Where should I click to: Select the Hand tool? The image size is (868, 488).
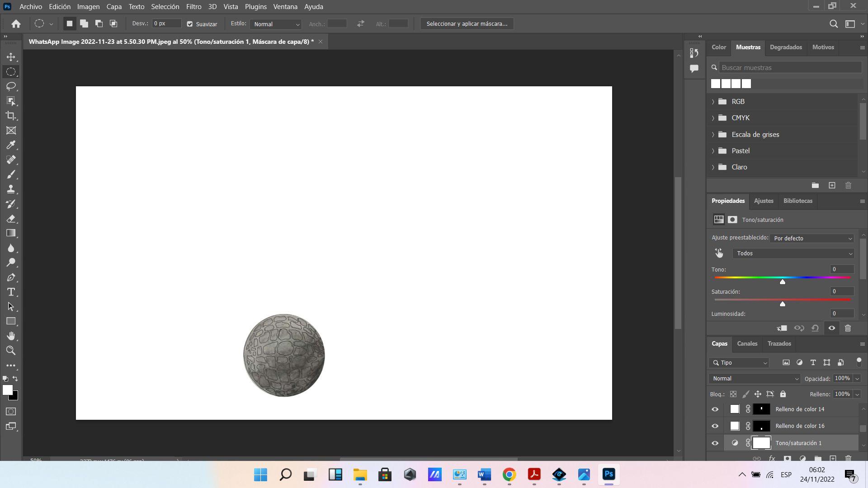click(x=11, y=336)
